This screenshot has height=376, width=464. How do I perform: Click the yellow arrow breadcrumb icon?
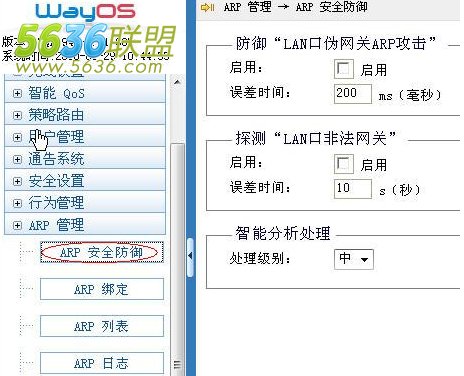click(x=207, y=7)
